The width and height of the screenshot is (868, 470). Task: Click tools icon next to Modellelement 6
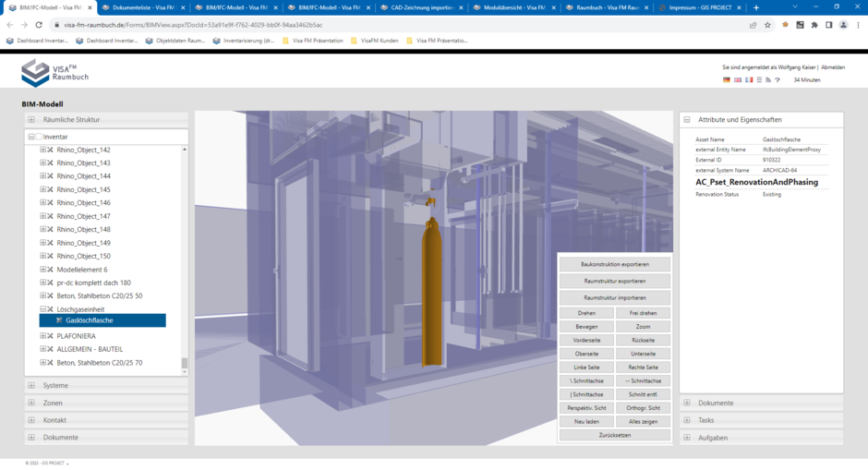click(51, 270)
